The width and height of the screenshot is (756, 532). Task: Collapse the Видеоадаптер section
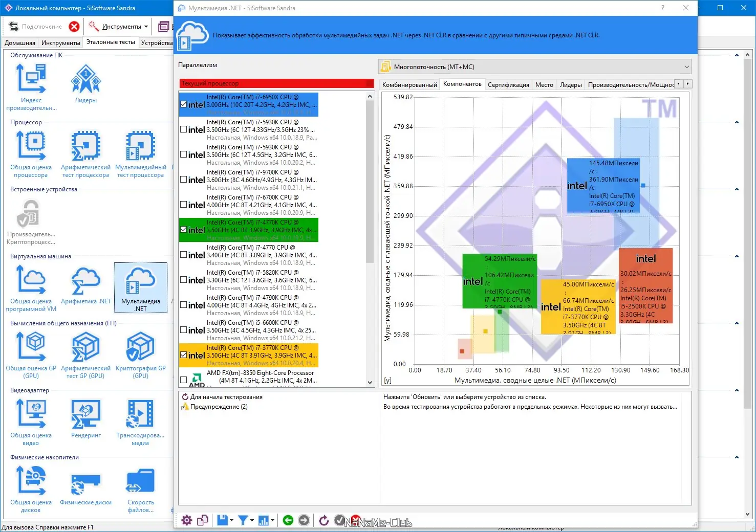pos(737,390)
